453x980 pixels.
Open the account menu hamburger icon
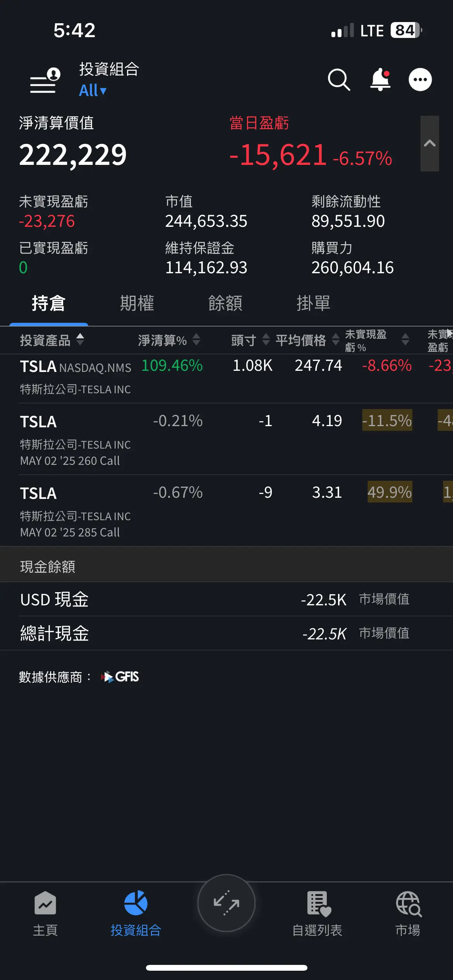[45, 81]
